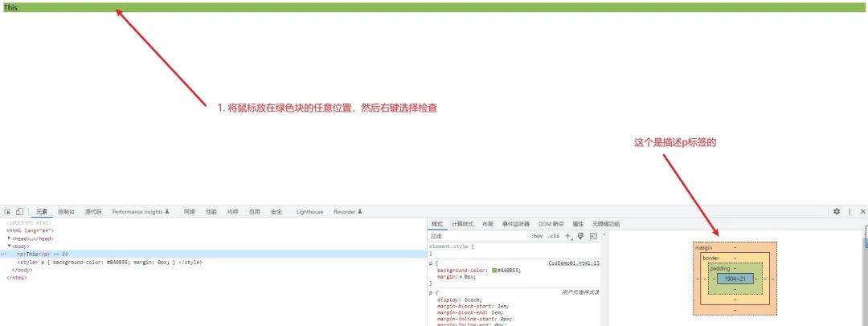
Task: Click the green #8AB855 color swatch
Action: coord(494,270)
